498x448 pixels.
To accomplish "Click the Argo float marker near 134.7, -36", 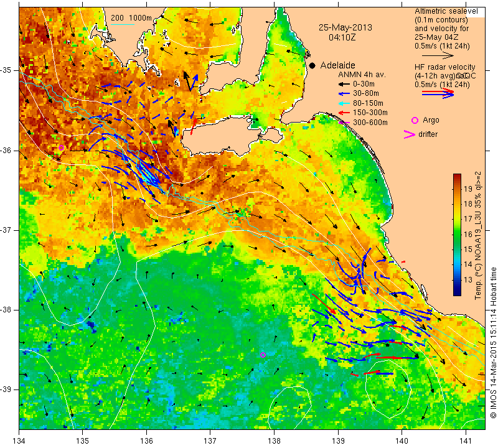I will [x=61, y=147].
